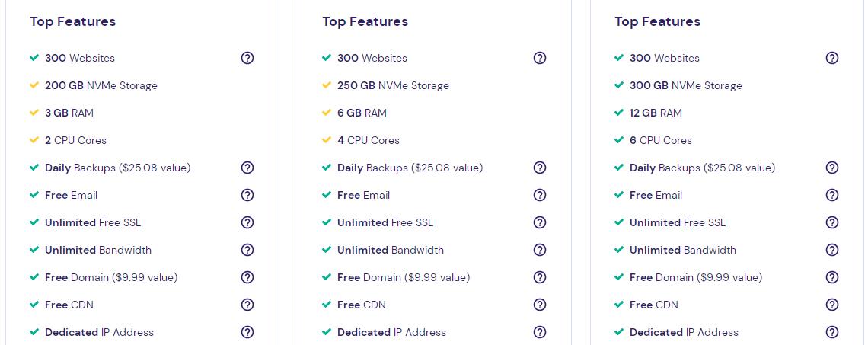
Task: Click green checkmark beside 12 GB RAM
Action: (619, 113)
